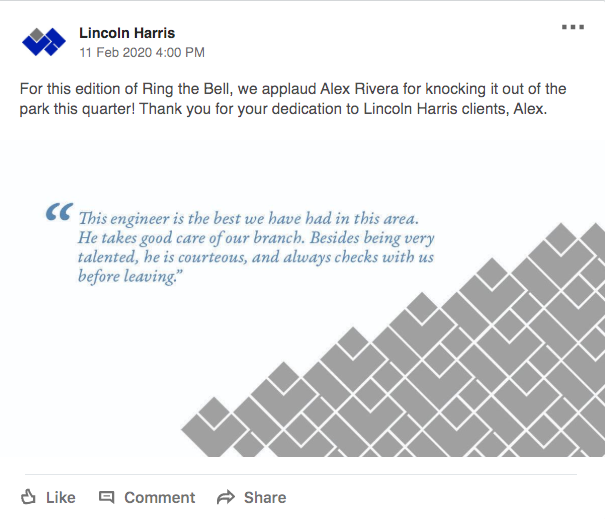Viewport: 605px width, 519px height.
Task: Click the "before leaving" quote line
Action: click(129, 277)
